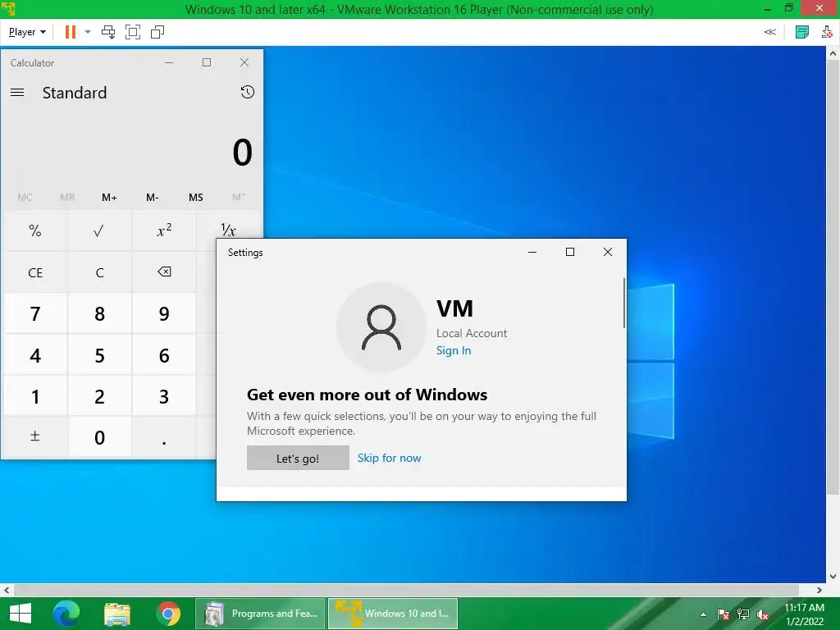The image size is (840, 630).
Task: Switch to Windows 10 VMware taskbar item
Action: (x=393, y=614)
